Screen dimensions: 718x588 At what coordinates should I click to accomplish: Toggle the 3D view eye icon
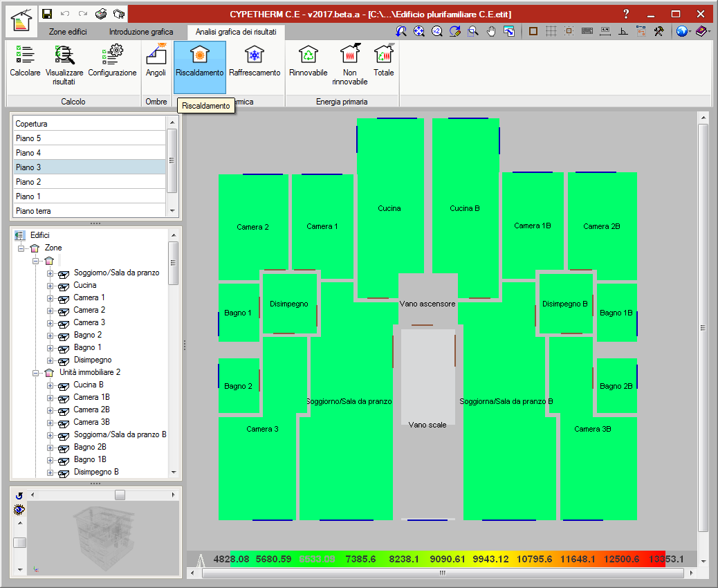click(19, 509)
